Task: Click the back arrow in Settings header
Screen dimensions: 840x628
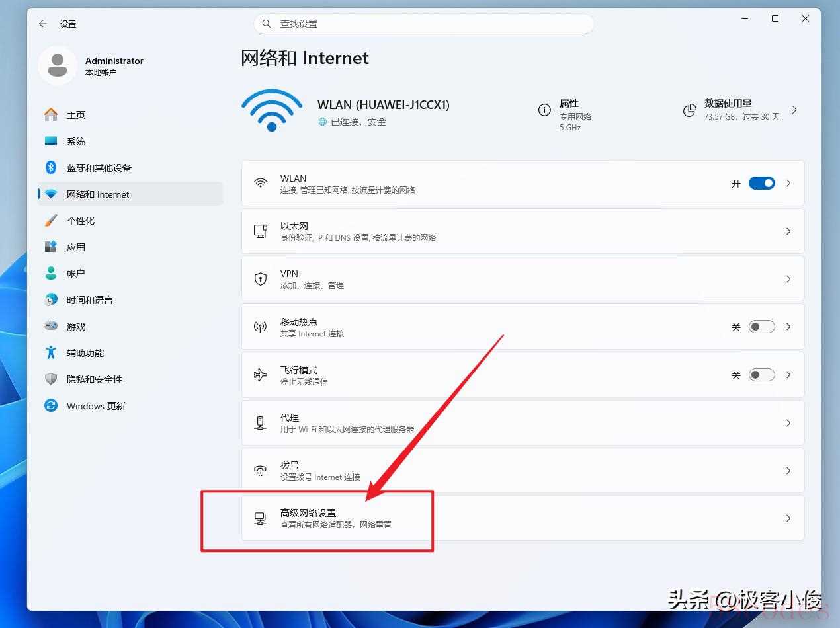Action: [x=43, y=24]
